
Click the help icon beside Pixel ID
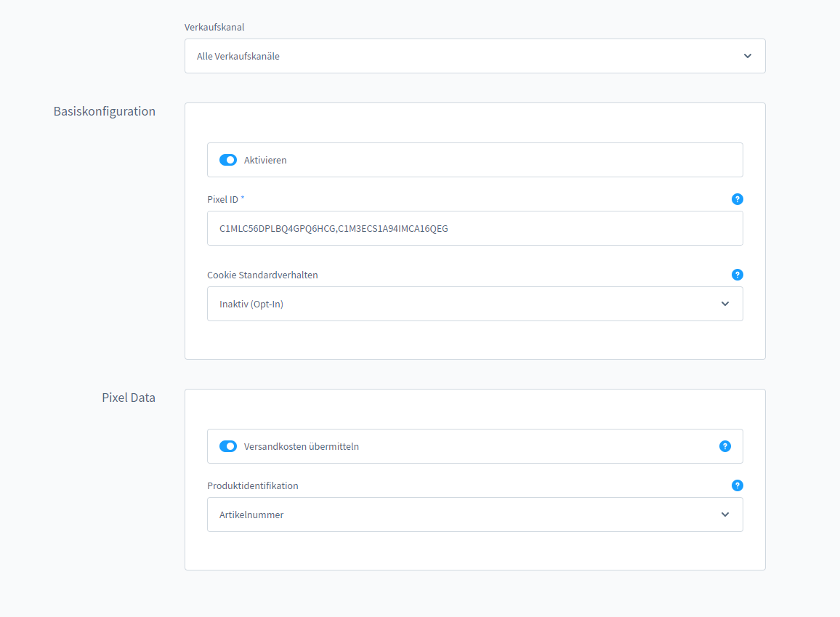pyautogui.click(x=737, y=199)
